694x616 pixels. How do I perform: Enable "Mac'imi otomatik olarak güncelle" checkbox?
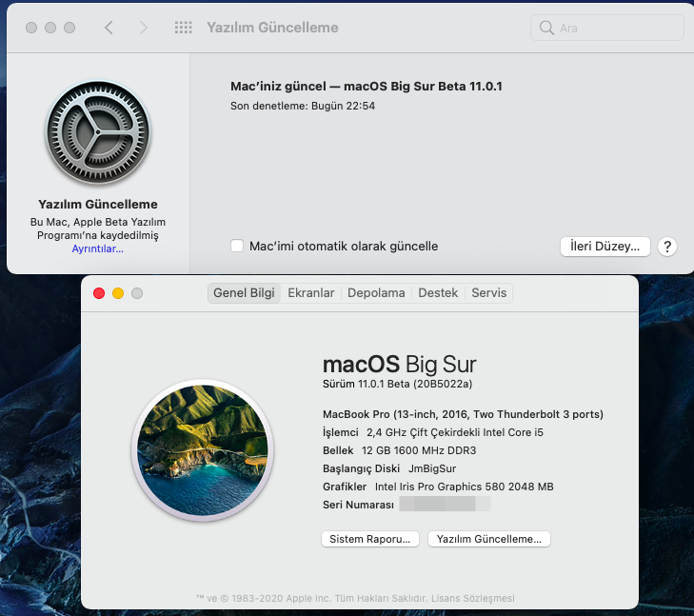point(237,246)
